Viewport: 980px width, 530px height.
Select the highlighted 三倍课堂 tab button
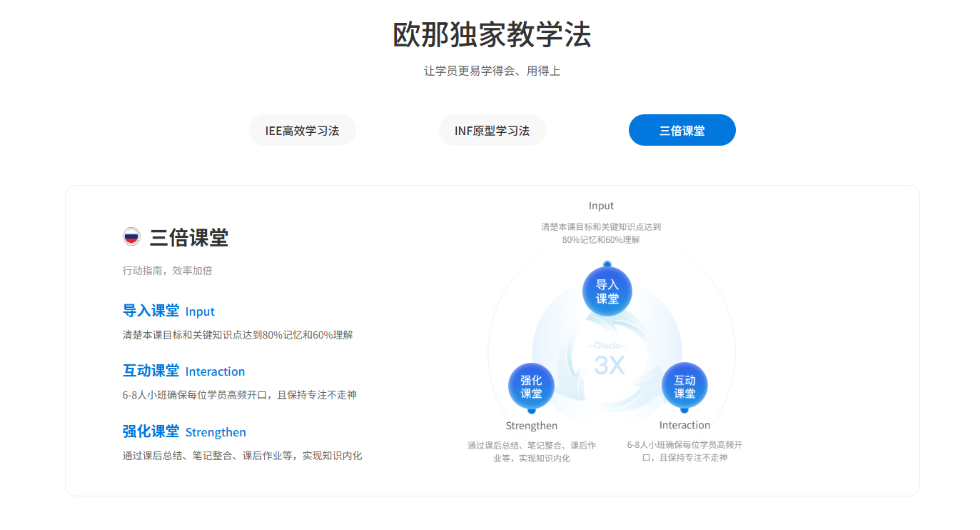[x=682, y=131]
